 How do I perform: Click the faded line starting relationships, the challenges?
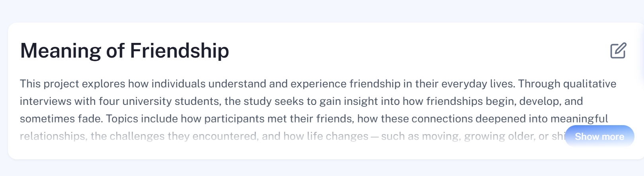(293, 136)
